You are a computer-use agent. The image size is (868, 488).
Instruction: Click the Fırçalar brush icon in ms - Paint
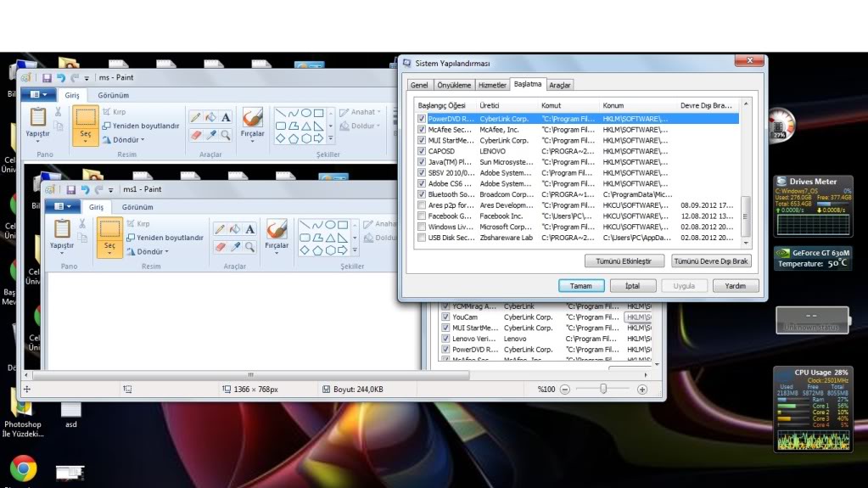point(253,117)
